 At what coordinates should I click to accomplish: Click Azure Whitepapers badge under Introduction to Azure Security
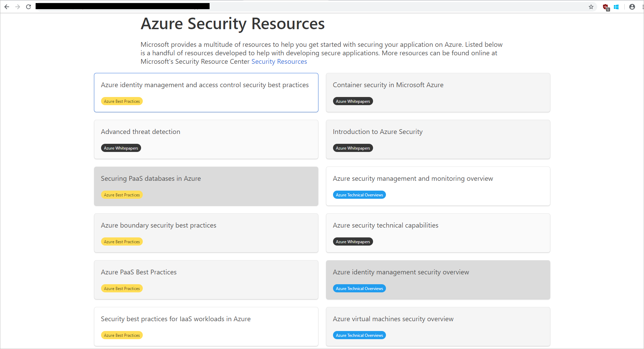353,148
